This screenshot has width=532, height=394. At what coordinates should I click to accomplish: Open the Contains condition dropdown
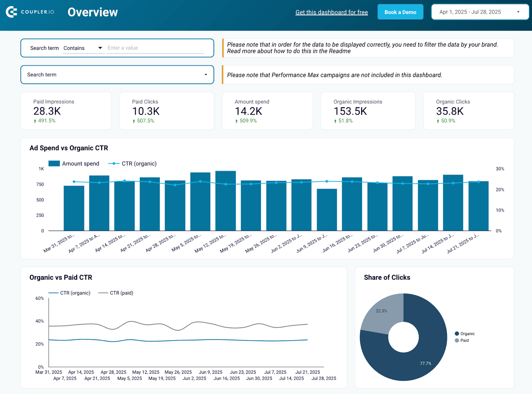[83, 48]
